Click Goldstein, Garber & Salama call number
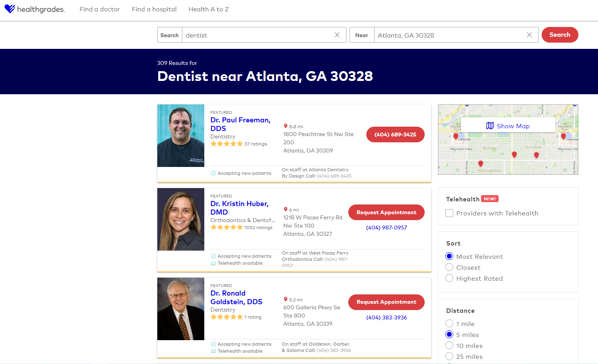Image resolution: width=598 pixels, height=364 pixels. (334, 350)
